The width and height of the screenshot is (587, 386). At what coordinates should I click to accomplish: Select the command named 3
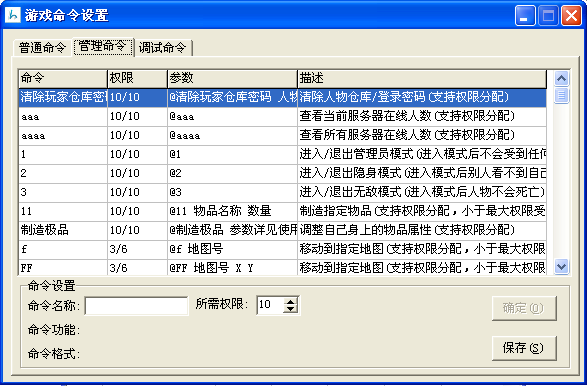pos(283,192)
